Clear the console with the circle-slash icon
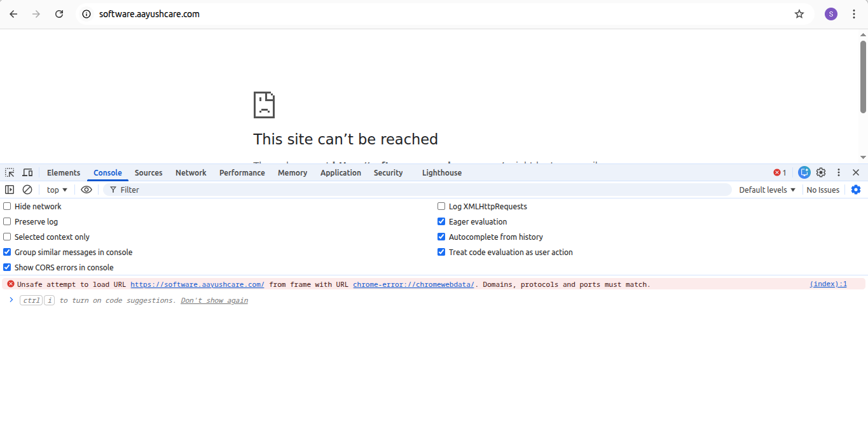 point(27,190)
